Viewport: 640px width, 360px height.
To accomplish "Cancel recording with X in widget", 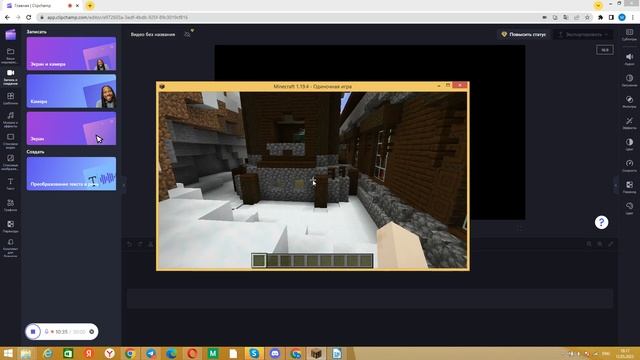I will 91,331.
